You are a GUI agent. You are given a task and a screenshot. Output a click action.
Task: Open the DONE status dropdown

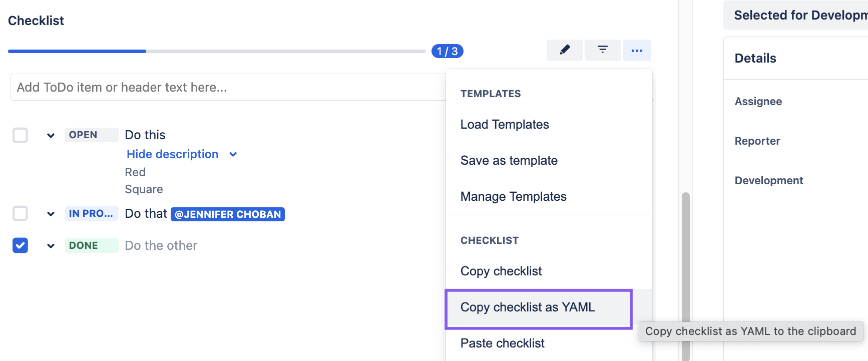pos(92,245)
